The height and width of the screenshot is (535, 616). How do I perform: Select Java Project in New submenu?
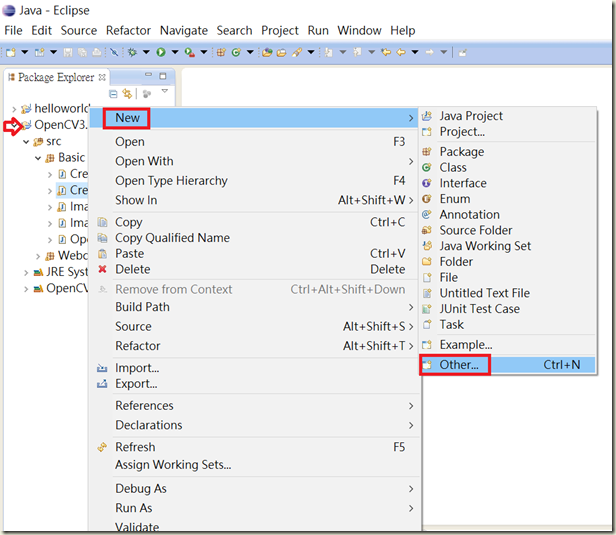[508, 116]
